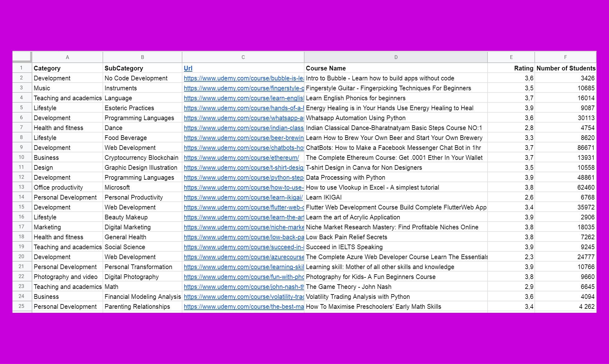The width and height of the screenshot is (609, 364).
Task: Click the select-all corner box above row numbers
Action: click(x=21, y=57)
